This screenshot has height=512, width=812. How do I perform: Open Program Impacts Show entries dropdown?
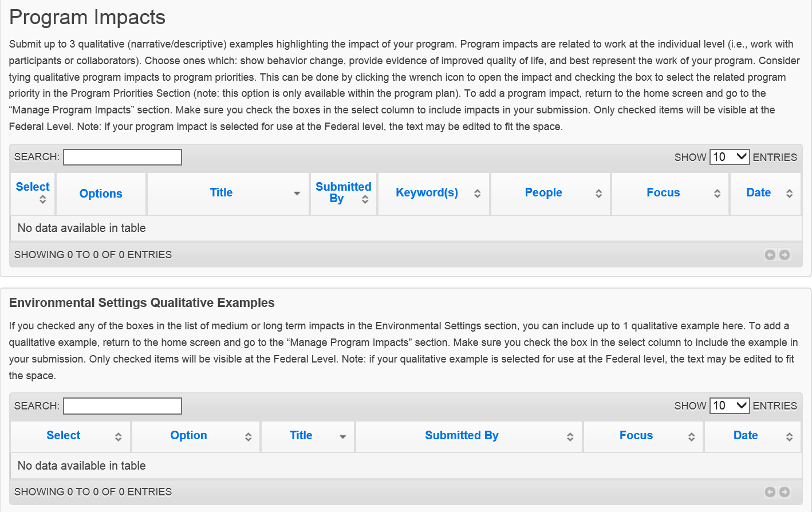tap(729, 157)
